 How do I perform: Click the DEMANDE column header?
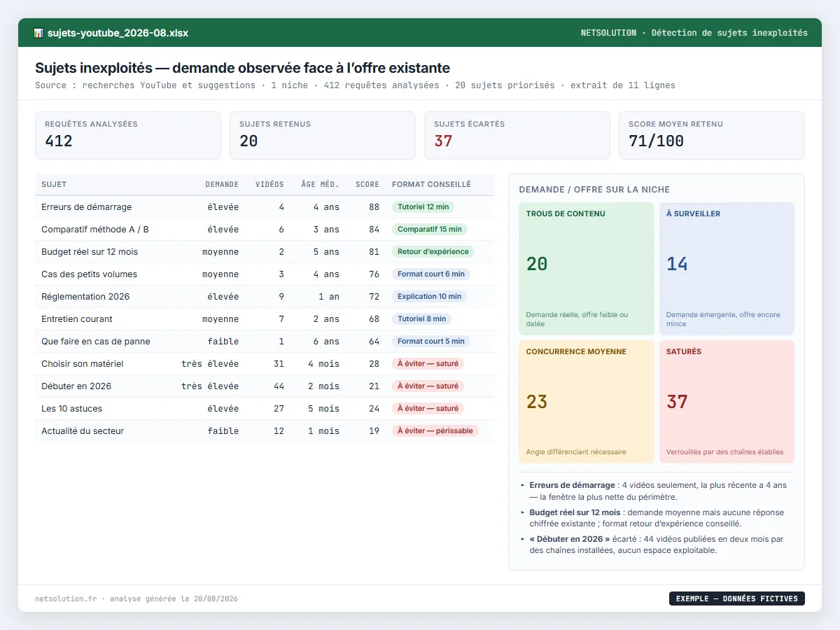(x=222, y=185)
